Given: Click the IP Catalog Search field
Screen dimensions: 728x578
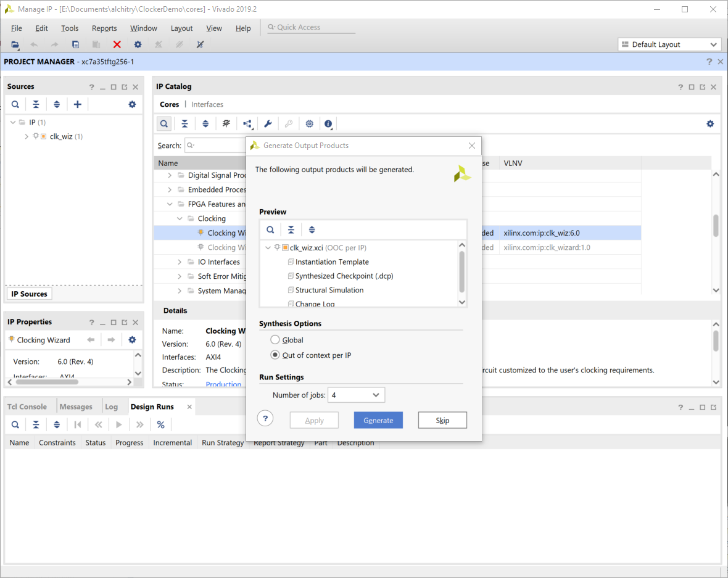Looking at the screenshot, I should (x=215, y=146).
